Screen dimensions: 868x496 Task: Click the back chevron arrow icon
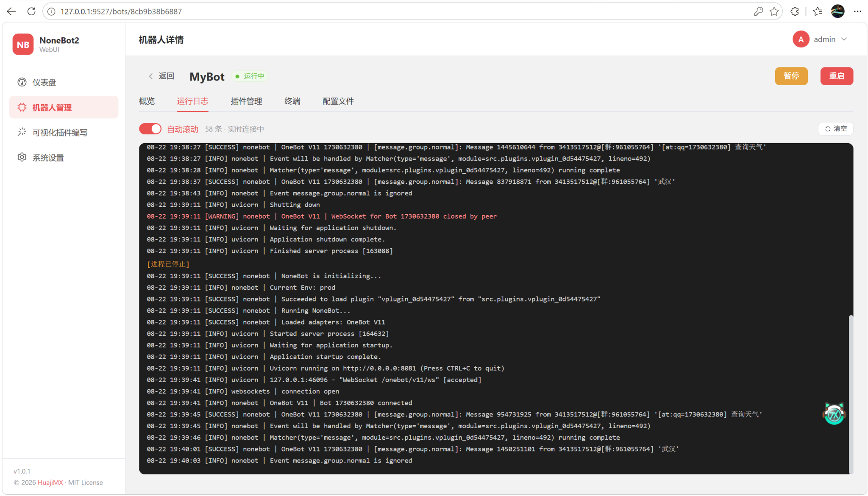coord(151,76)
